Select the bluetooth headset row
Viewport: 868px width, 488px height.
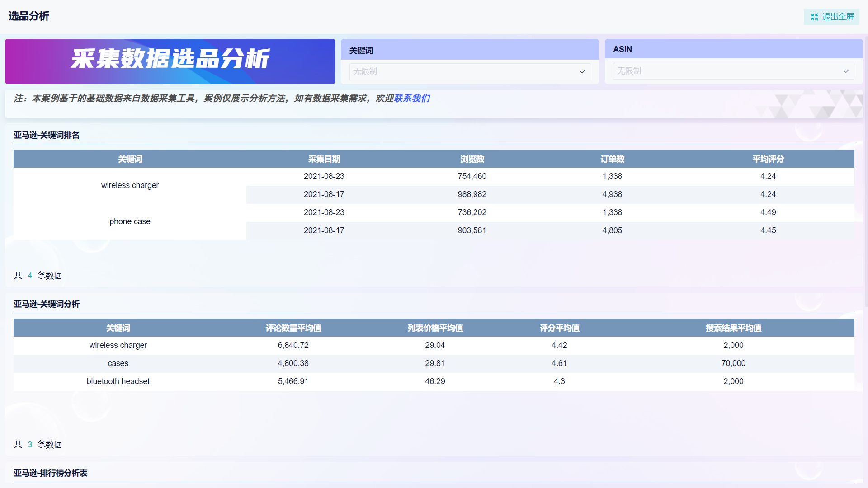pos(118,381)
